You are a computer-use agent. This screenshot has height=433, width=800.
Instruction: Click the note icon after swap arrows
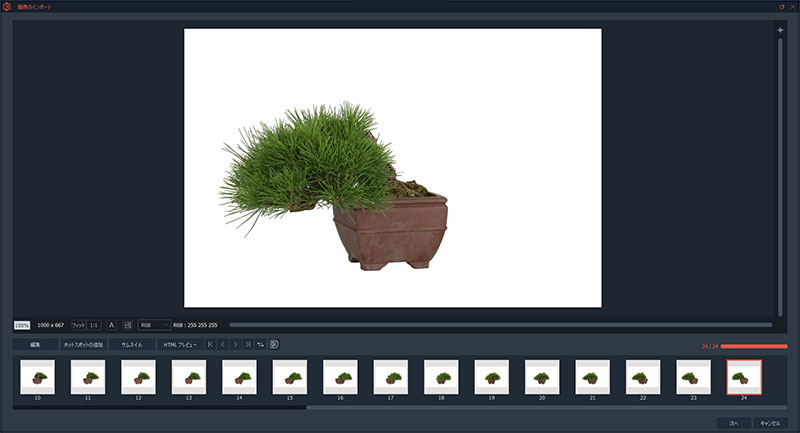coord(273,345)
